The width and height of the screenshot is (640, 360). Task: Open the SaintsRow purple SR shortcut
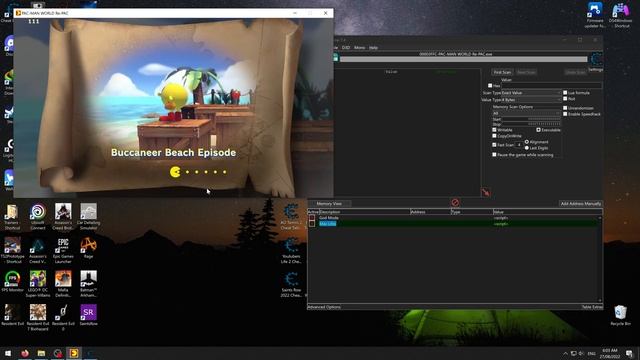(x=89, y=315)
